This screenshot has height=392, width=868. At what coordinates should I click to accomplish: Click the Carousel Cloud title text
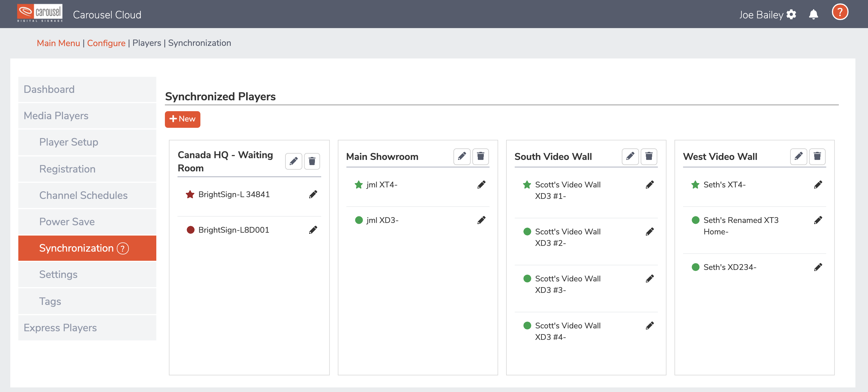pos(107,15)
